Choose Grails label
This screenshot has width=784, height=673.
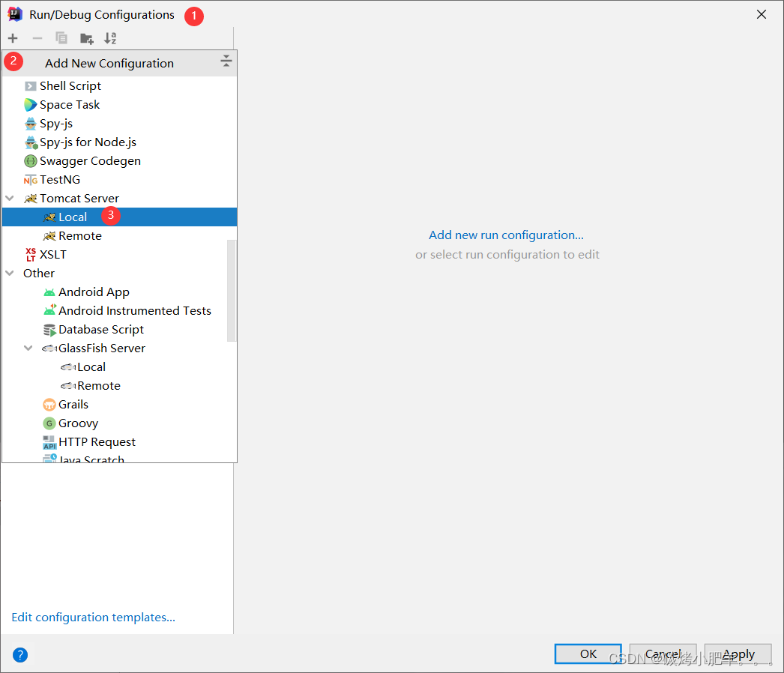pos(73,405)
